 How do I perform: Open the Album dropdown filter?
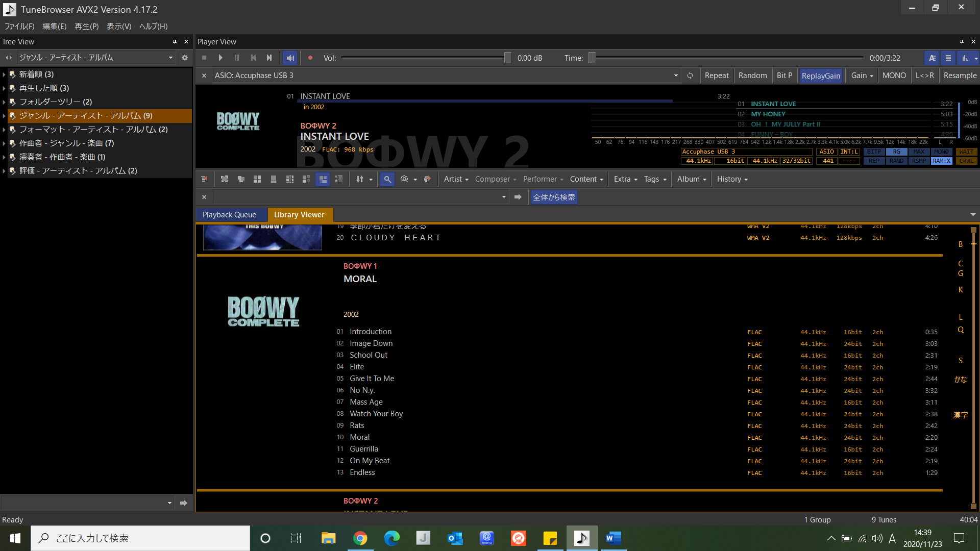tap(690, 179)
